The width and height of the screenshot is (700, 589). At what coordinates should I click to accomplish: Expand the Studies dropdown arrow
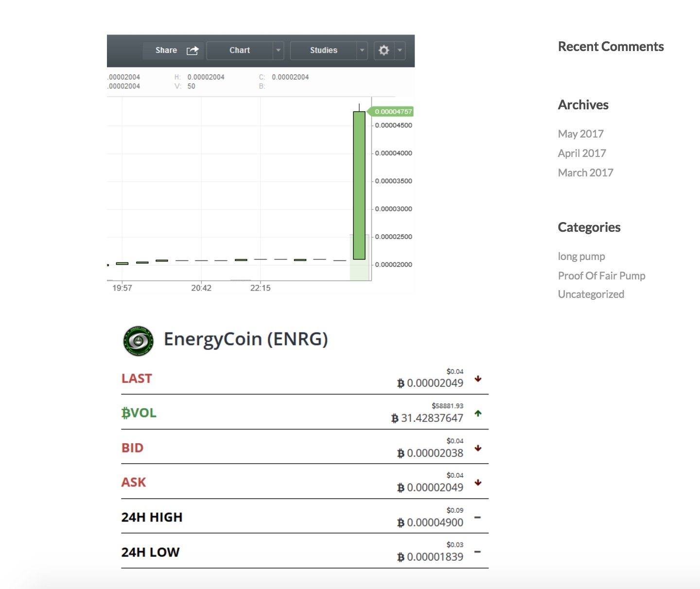pos(362,50)
